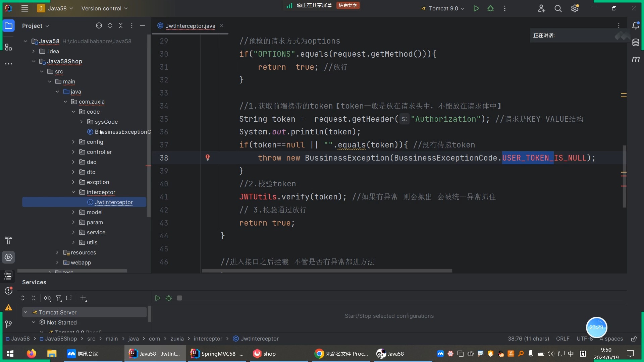Add service with plus icon
This screenshot has width=644, height=362.
point(83,298)
